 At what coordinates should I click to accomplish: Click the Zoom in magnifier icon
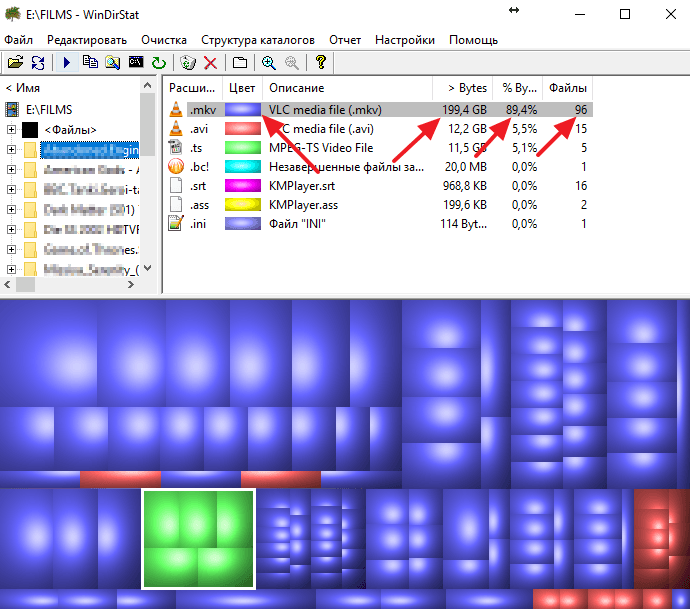[269, 63]
